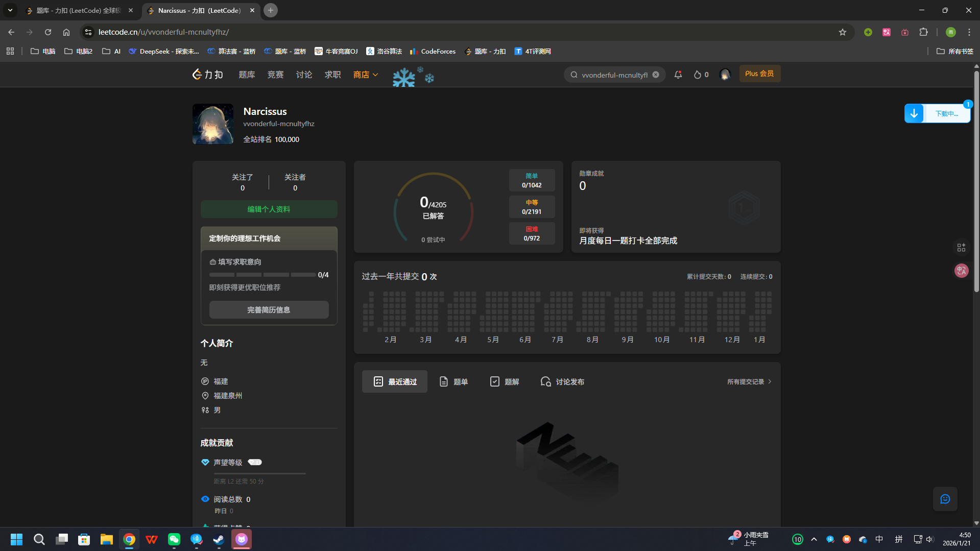Image resolution: width=980 pixels, height=551 pixels.
Task: Click the 编辑个人资料 button
Action: 269,209
